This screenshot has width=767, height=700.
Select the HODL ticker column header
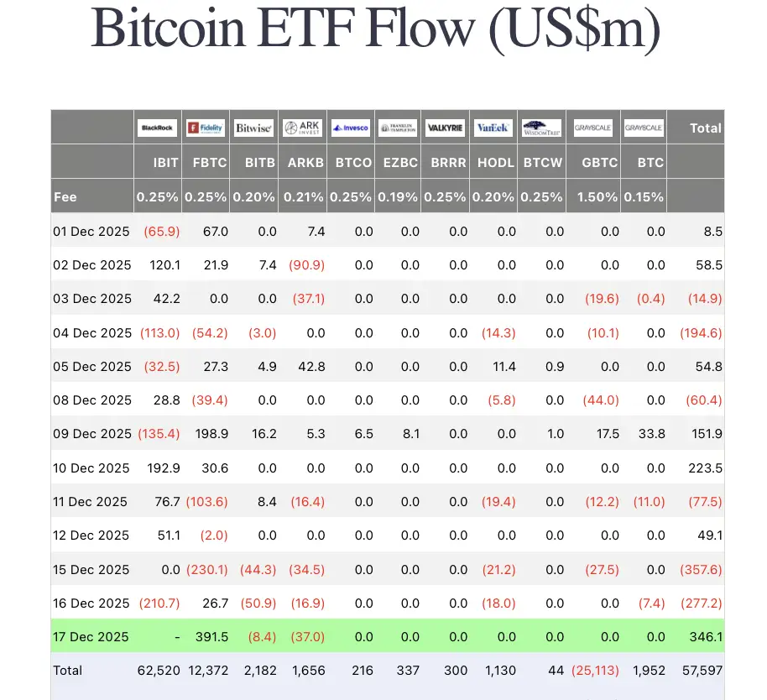[x=495, y=163]
